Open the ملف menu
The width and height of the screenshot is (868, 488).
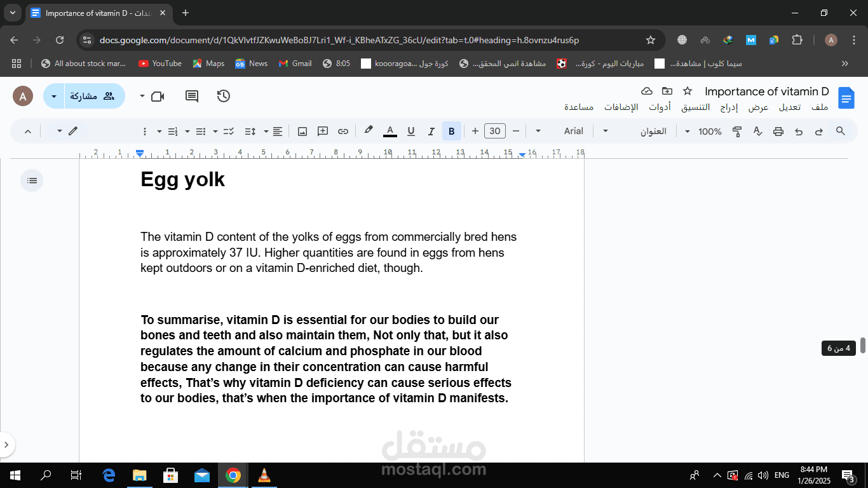[820, 107]
